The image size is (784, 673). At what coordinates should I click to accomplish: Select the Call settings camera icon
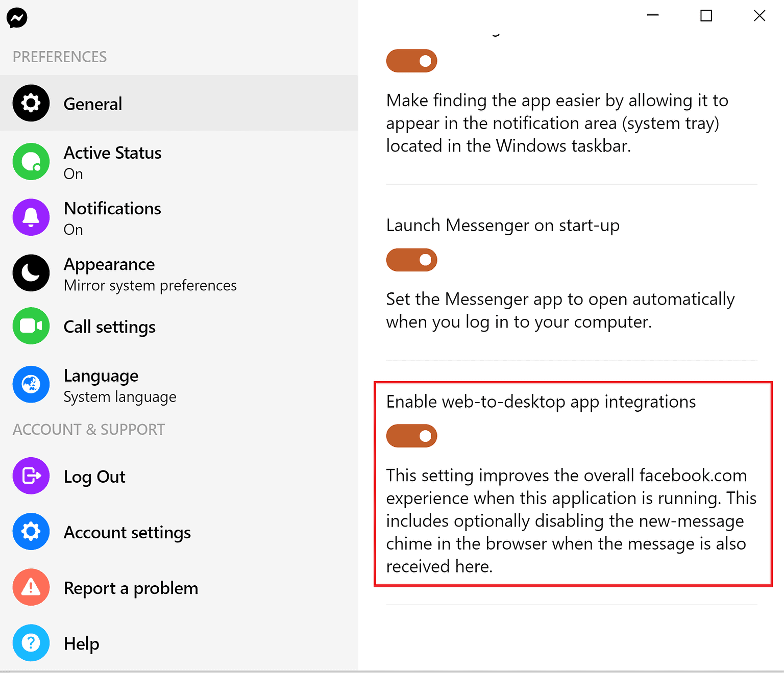click(x=31, y=326)
